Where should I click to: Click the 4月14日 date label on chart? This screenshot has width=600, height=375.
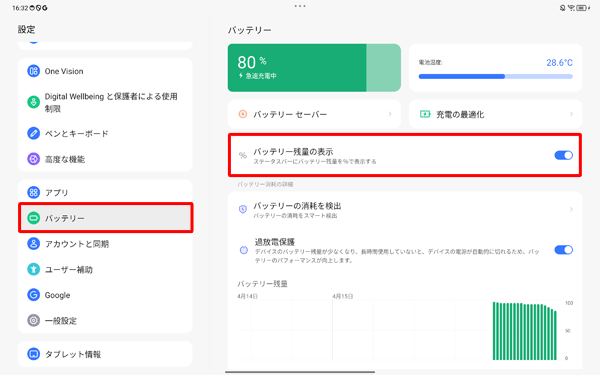pyautogui.click(x=247, y=296)
